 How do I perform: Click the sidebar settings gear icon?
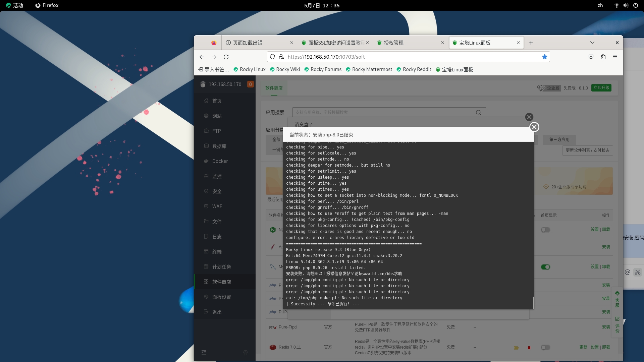click(x=246, y=352)
